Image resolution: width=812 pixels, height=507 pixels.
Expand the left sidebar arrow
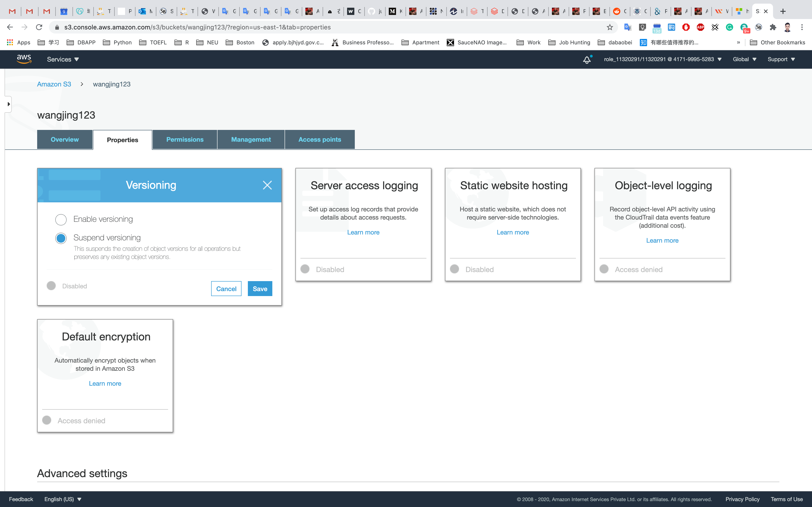pyautogui.click(x=8, y=104)
